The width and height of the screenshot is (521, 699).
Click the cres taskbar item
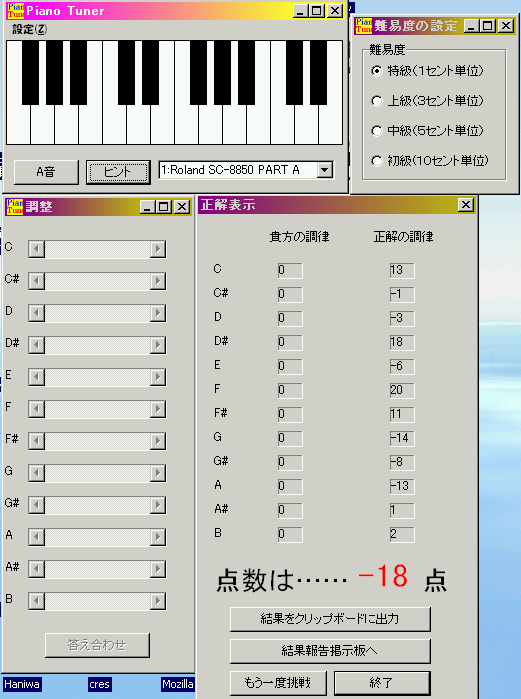click(99, 684)
